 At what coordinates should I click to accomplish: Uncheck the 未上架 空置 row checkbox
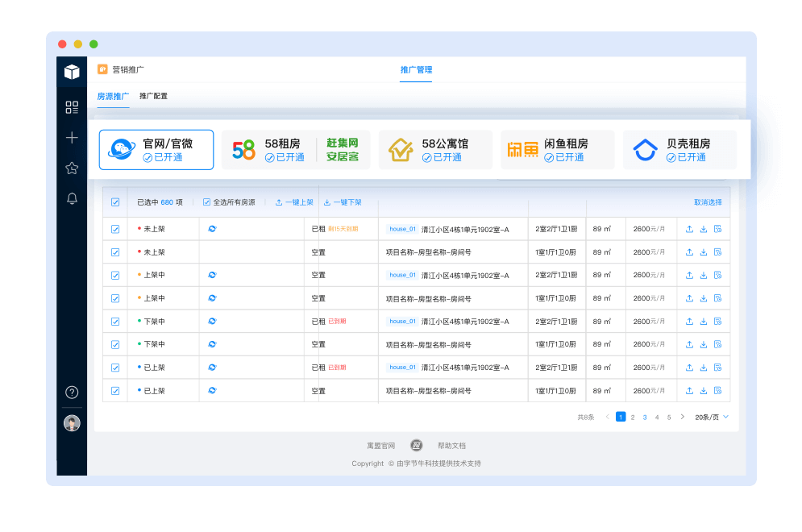[115, 252]
